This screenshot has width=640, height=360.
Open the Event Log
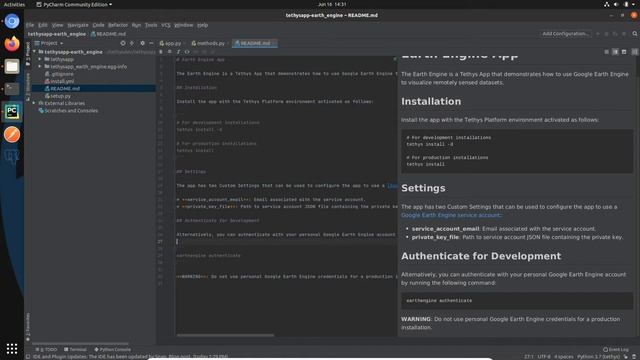coord(616,349)
